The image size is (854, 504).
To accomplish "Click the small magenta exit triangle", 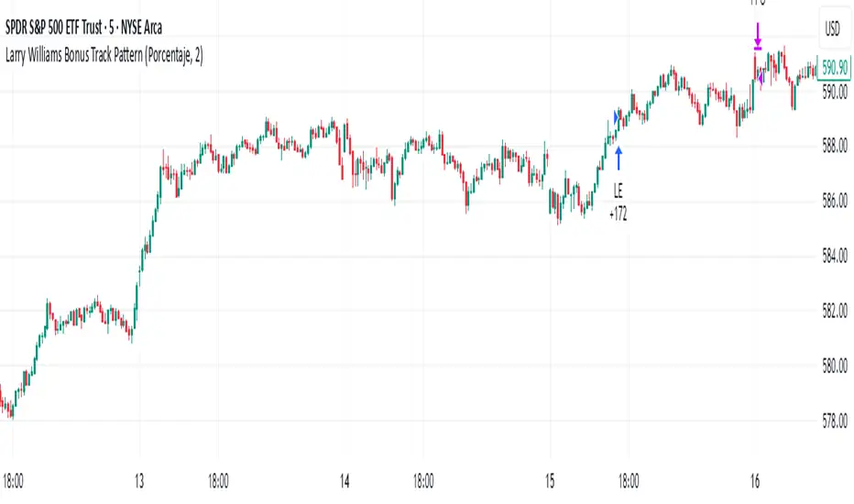I will coord(761,81).
